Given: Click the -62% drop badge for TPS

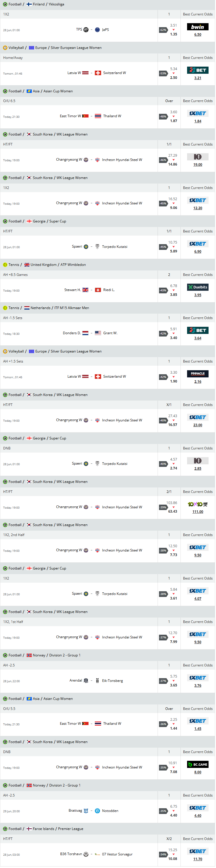Looking at the screenshot, I should (x=163, y=30).
